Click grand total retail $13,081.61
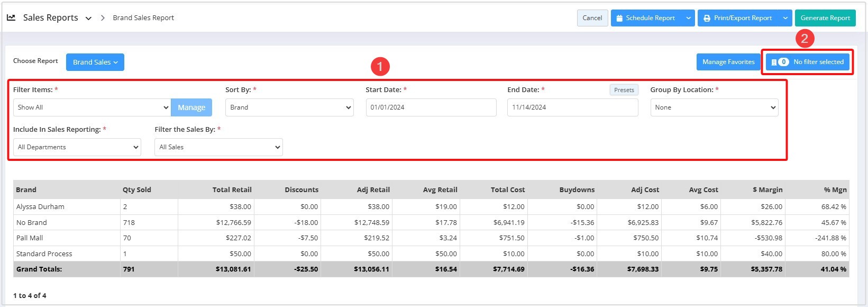This screenshot has width=868, height=307. [233, 269]
